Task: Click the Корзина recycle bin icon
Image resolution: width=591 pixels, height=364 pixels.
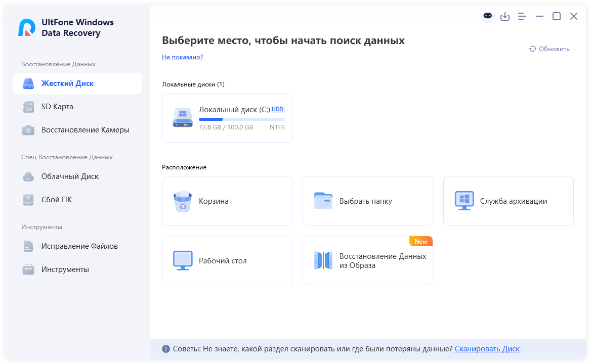Action: coord(183,201)
